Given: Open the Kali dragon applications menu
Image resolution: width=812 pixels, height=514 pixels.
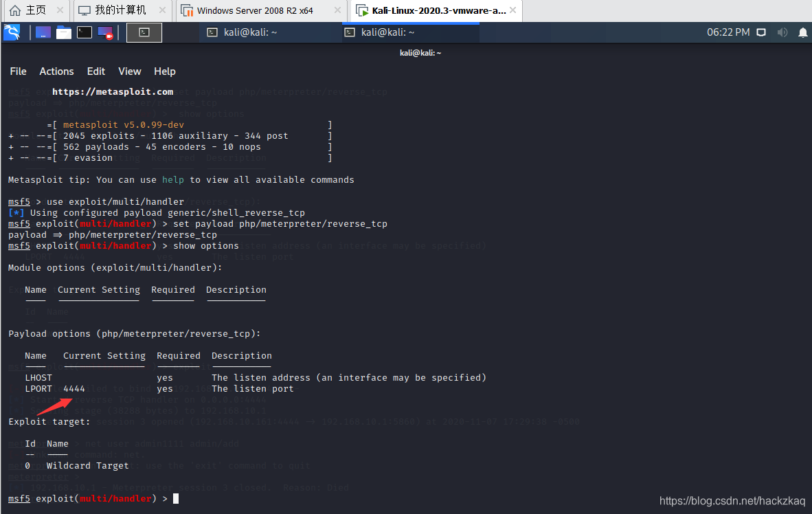Looking at the screenshot, I should pyautogui.click(x=12, y=32).
